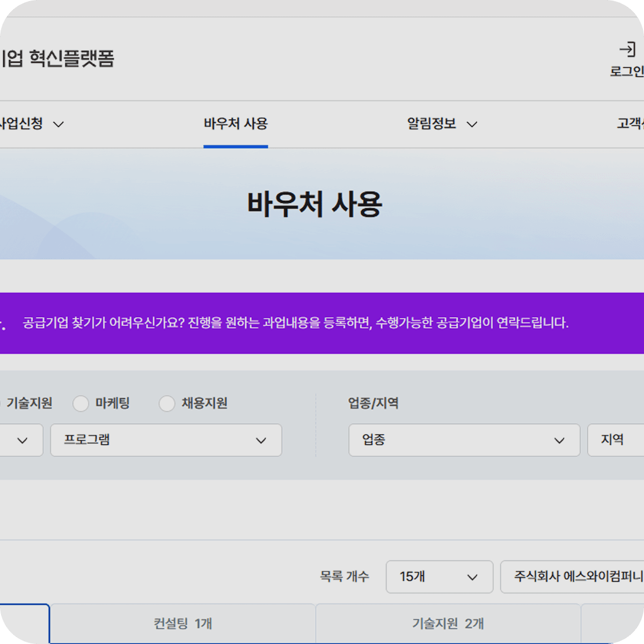Select the 바우처 사용 menu tab
The image size is (644, 644).
coord(236,124)
